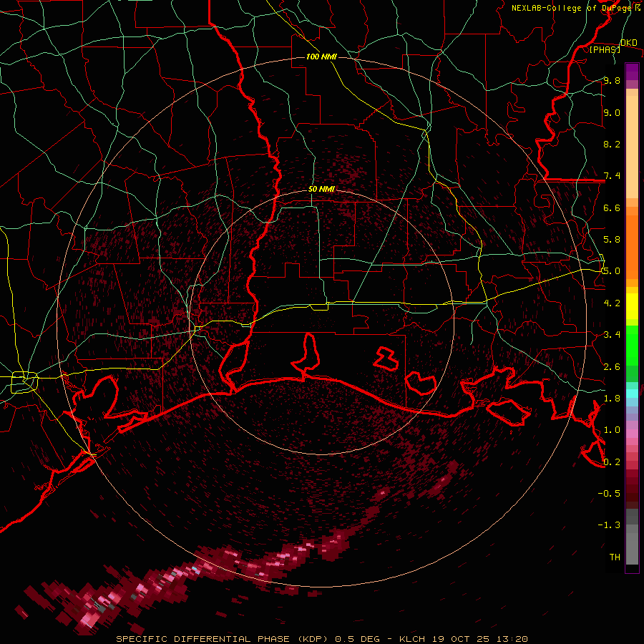Select the 9.8 value on the legend

(612, 80)
